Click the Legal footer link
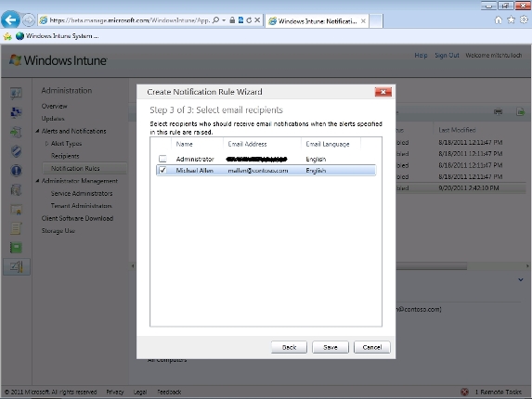The height and width of the screenshot is (399, 532). point(140,392)
